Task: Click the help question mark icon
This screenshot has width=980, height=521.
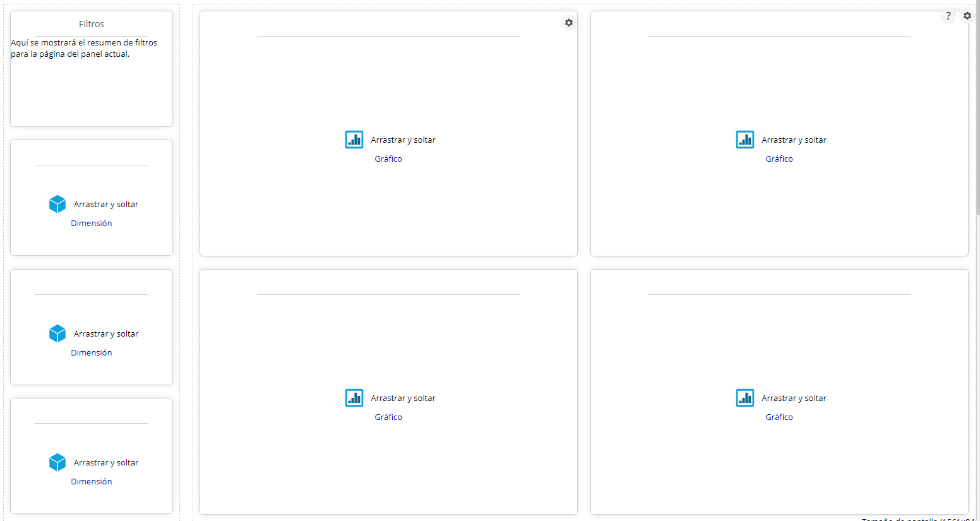Action: coord(948,16)
